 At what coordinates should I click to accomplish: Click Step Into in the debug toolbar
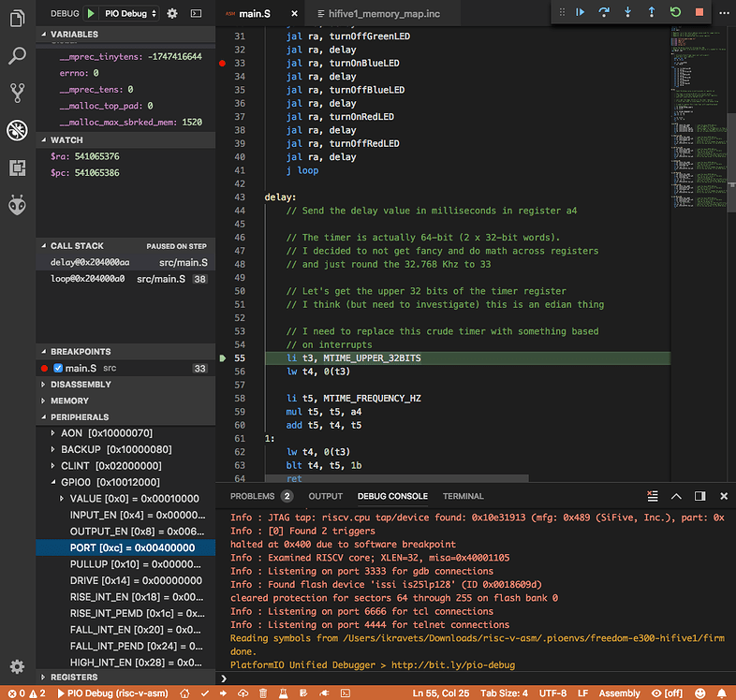pos(627,12)
